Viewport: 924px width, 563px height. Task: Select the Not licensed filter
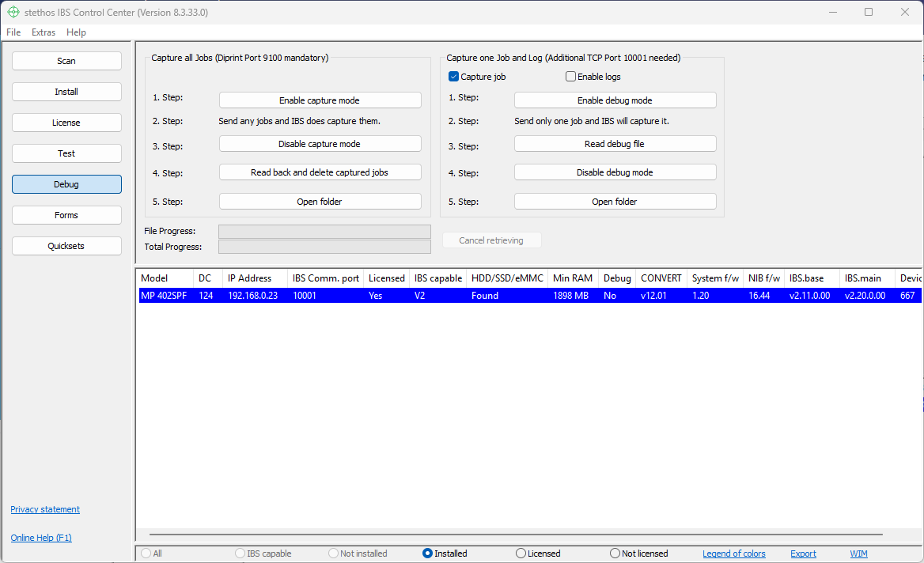pos(614,553)
